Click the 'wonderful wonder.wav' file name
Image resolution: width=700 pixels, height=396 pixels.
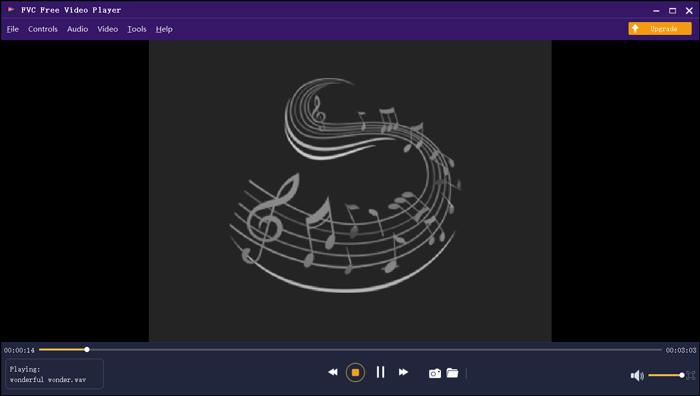(48, 380)
